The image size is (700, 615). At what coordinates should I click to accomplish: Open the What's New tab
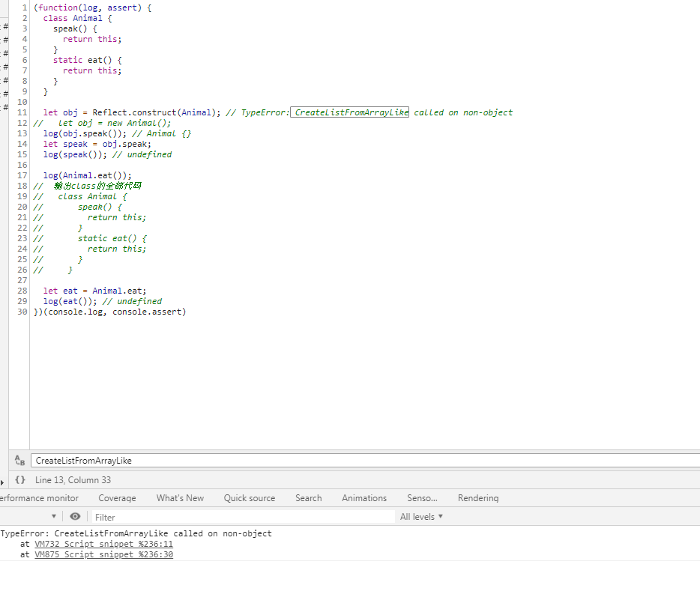pos(180,498)
